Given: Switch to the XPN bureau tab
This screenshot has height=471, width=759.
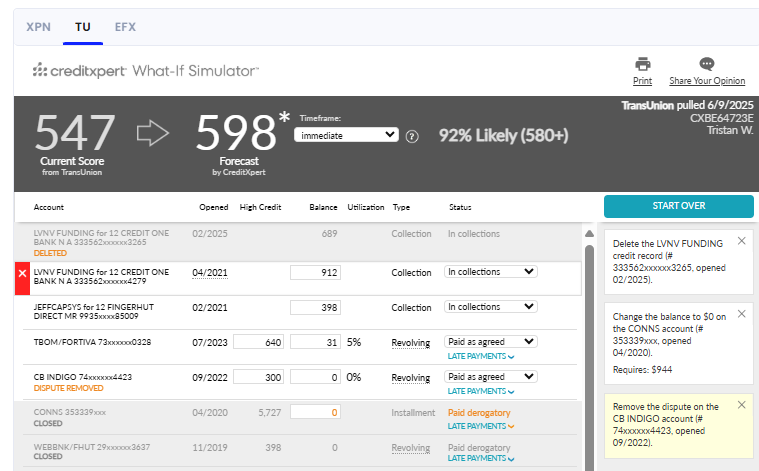Looking at the screenshot, I should [39, 27].
